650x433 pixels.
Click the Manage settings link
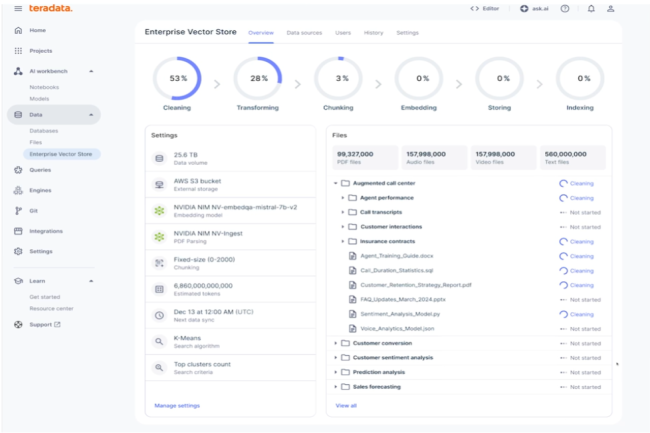pyautogui.click(x=177, y=406)
